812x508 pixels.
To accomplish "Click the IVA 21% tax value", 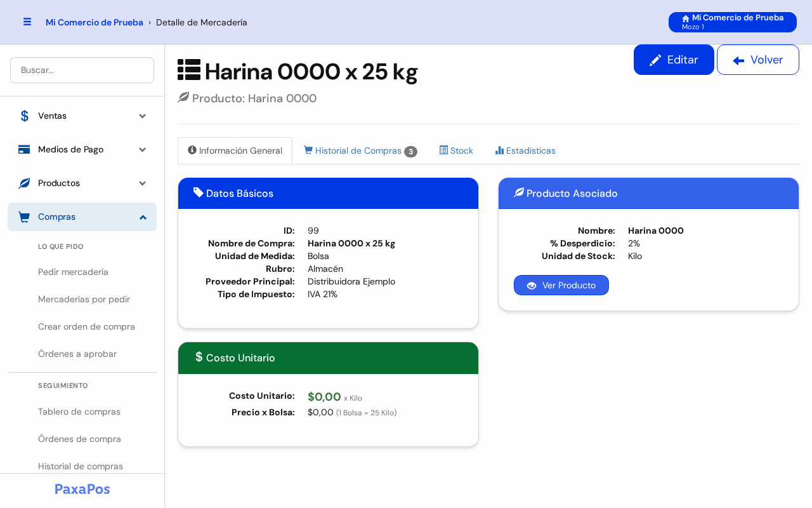I will click(322, 294).
